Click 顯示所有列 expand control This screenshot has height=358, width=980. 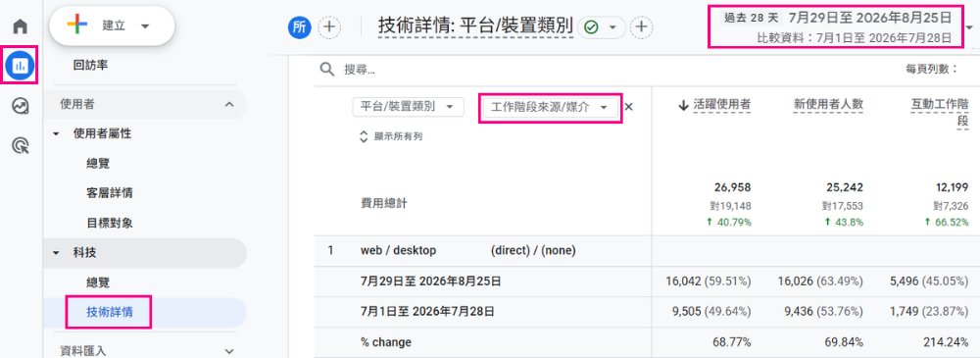click(x=391, y=136)
